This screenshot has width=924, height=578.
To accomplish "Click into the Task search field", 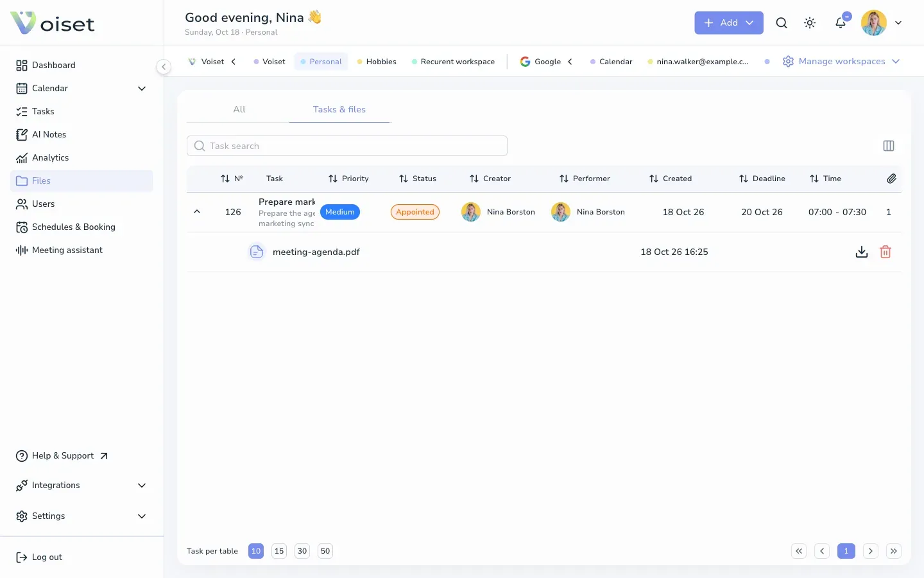I will coord(347,146).
